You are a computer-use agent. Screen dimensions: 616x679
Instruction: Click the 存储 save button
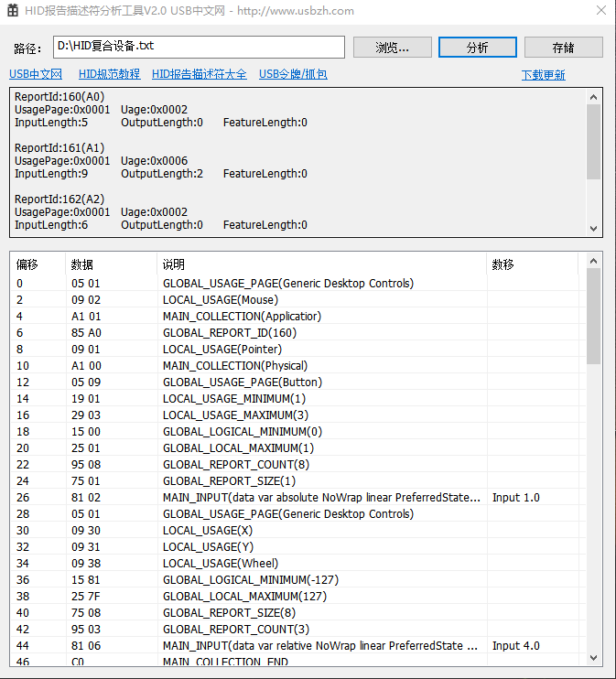[x=563, y=48]
